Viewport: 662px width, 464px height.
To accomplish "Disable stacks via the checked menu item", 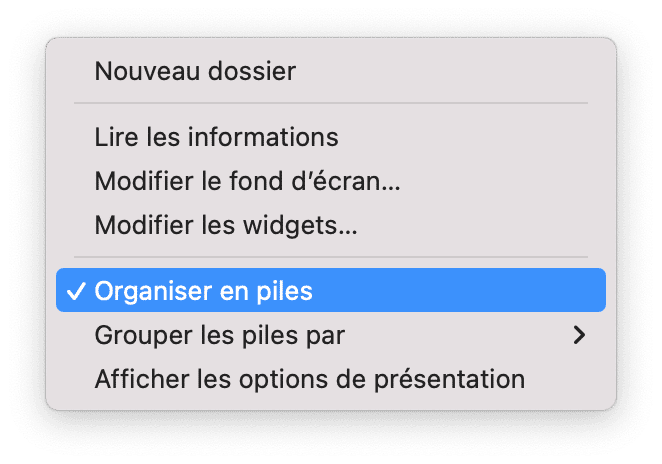I will (203, 291).
